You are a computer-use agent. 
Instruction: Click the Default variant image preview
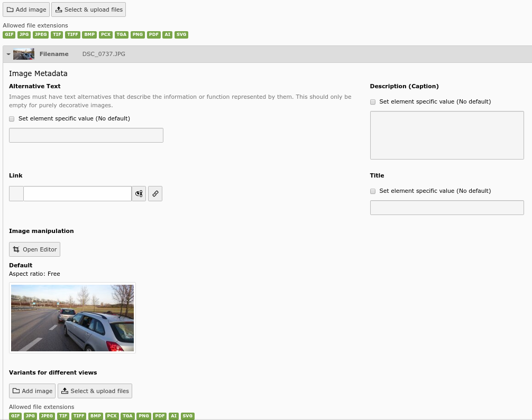72,318
